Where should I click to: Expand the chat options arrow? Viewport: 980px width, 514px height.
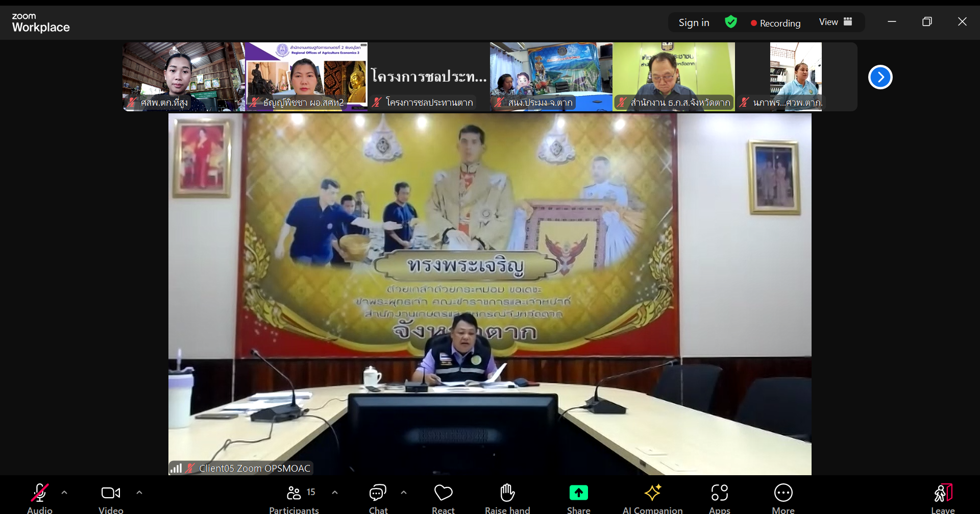point(404,493)
